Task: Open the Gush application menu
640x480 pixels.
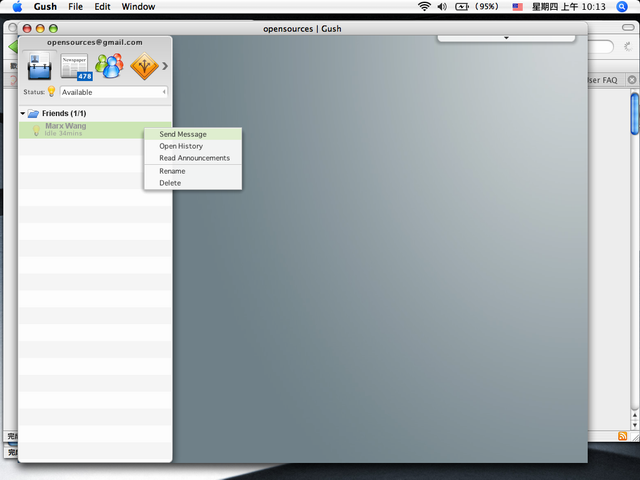Action: pos(45,7)
